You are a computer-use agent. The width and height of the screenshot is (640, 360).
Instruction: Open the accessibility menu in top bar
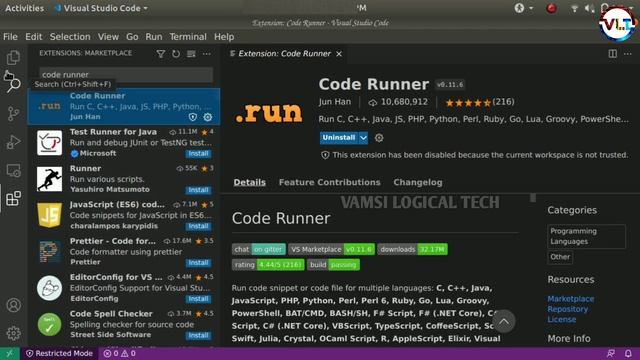click(x=523, y=8)
